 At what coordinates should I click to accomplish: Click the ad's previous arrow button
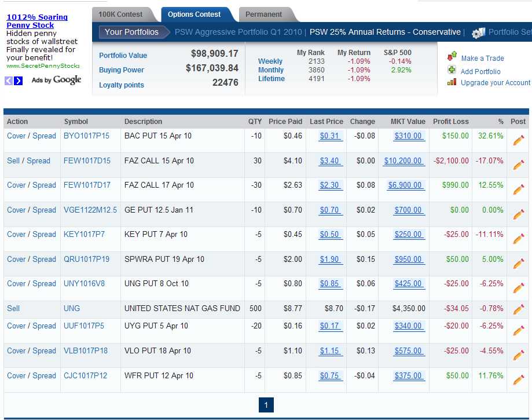point(9,81)
